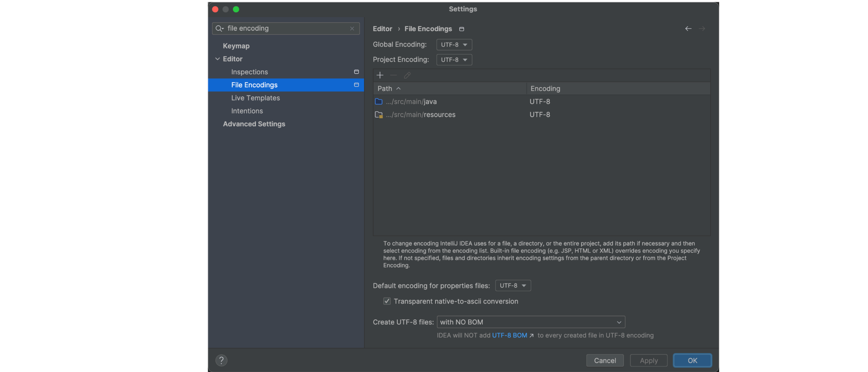The width and height of the screenshot is (868, 372).
Task: Click the add path plus icon
Action: coord(380,75)
